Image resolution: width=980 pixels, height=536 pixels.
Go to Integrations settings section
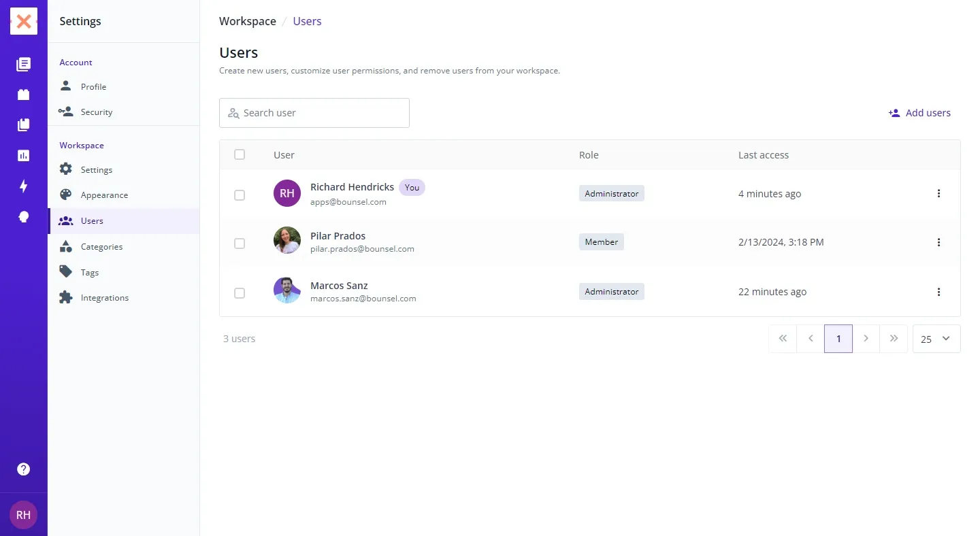pyautogui.click(x=104, y=298)
